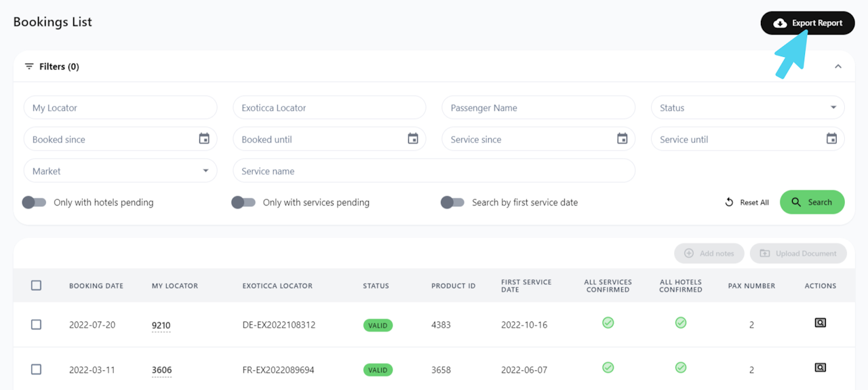Open calendar icon in Service since field
This screenshot has height=390, width=868.
(622, 139)
